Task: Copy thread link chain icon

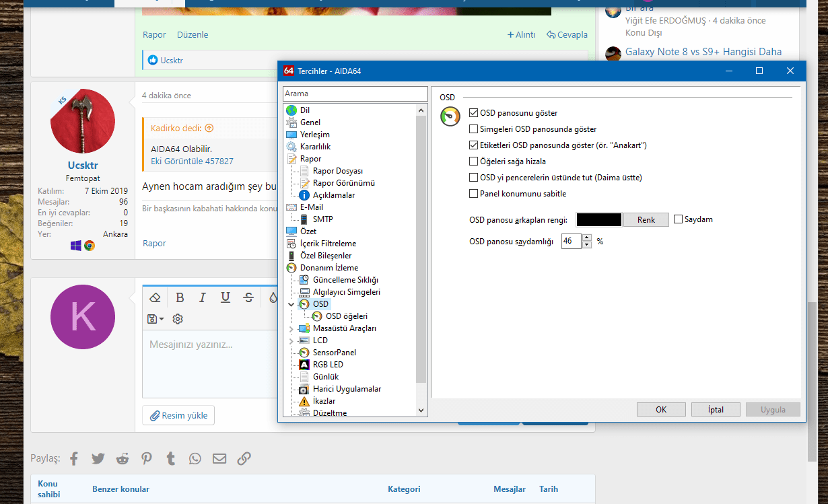Action: pos(244,459)
